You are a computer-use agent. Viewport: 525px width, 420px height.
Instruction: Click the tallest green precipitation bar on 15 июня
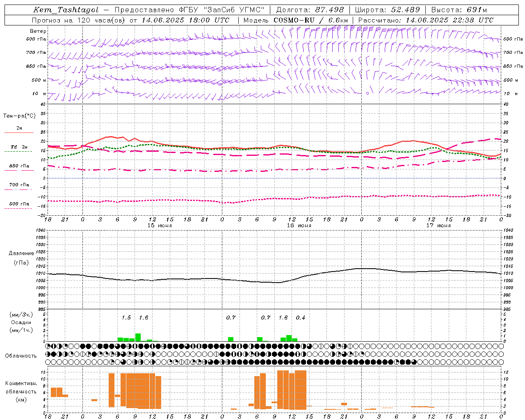[138, 338]
